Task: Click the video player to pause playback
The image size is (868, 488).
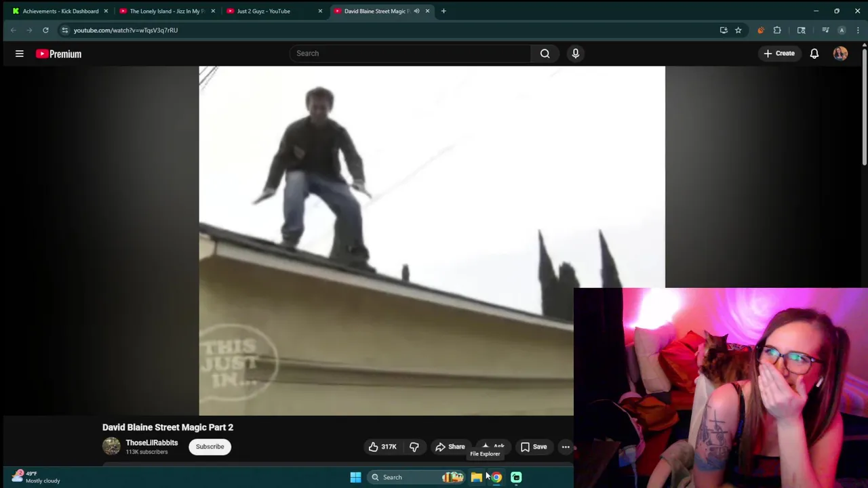Action: 432,241
